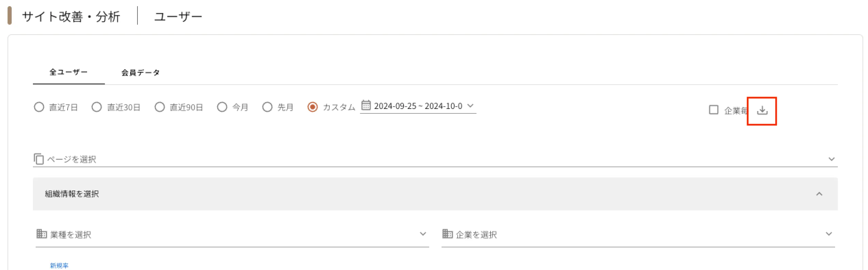Viewport: 868px width, 270px height.
Task: Click the 新規率 link
Action: pyautogui.click(x=59, y=266)
